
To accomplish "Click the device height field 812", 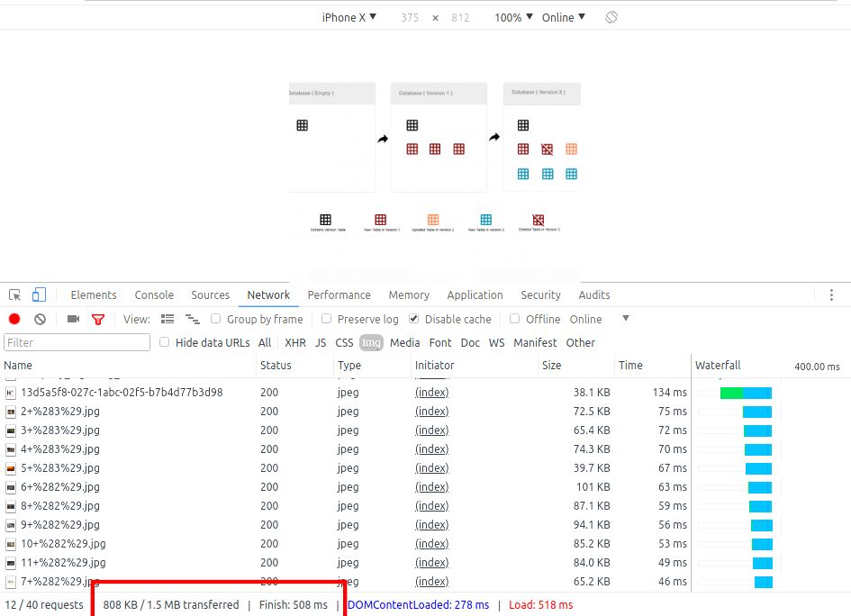I will point(460,17).
